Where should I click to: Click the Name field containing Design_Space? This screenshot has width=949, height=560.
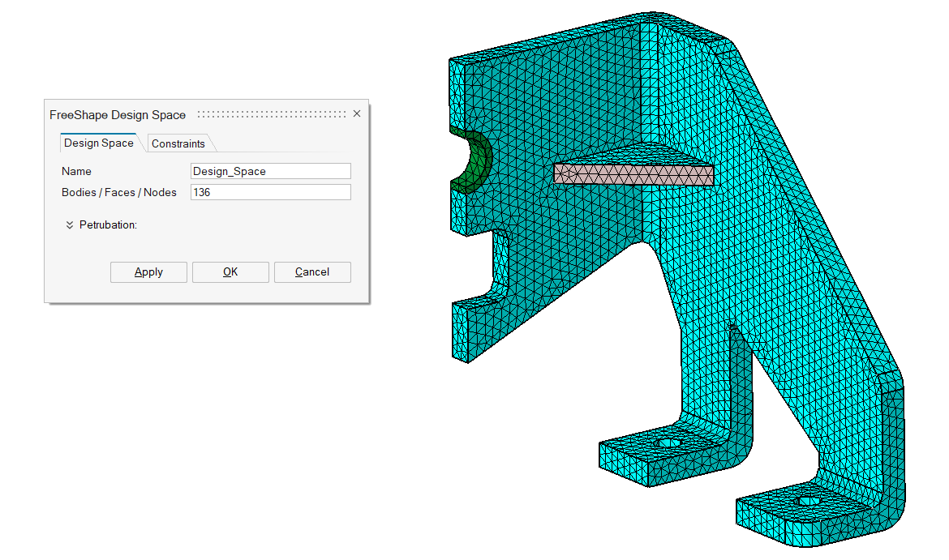[x=270, y=171]
